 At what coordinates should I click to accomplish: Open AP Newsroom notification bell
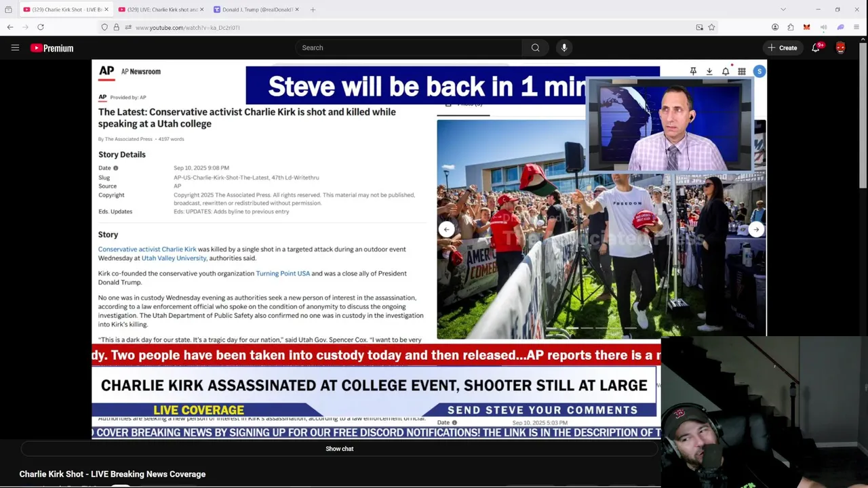[x=726, y=71]
